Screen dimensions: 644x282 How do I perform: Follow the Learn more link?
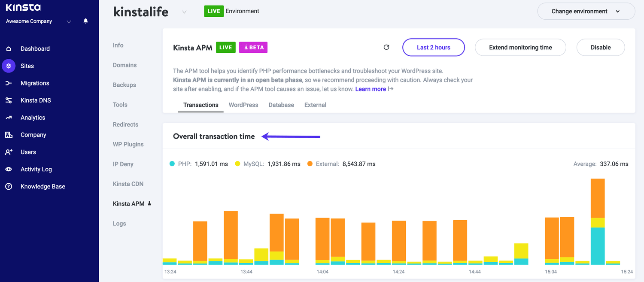point(371,89)
